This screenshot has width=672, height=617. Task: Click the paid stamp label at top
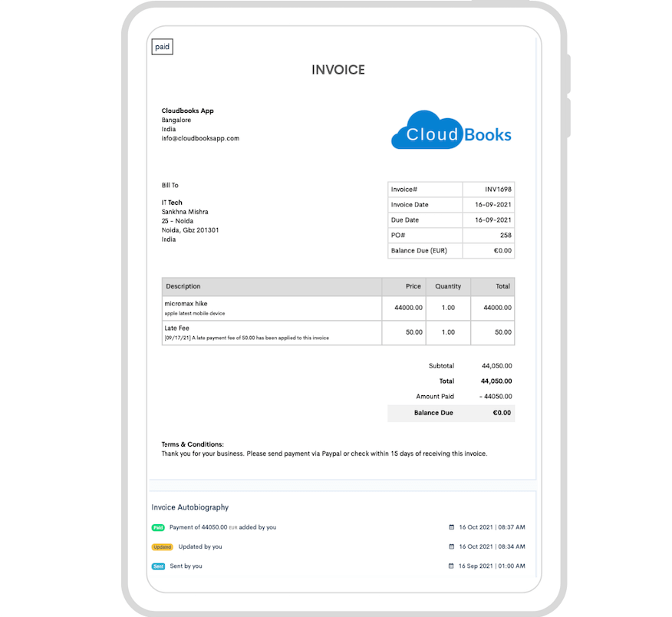[163, 48]
